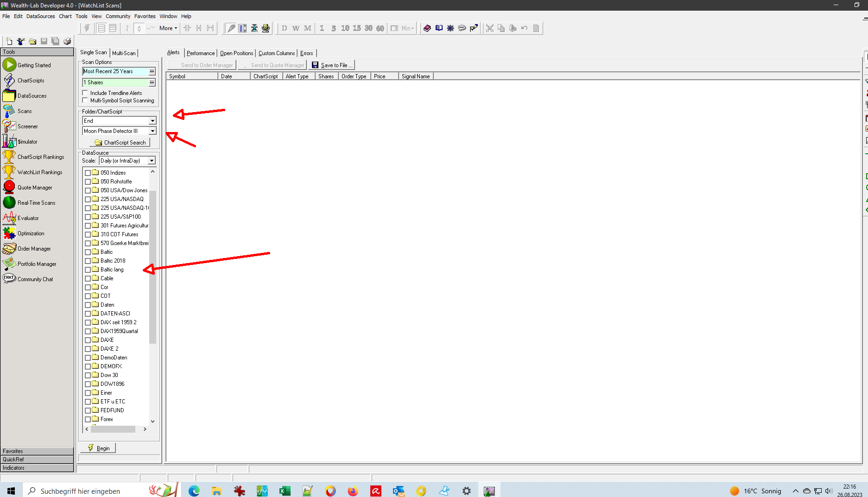
Task: Open the DataSources folder icon in Tools
Action: (x=9, y=95)
